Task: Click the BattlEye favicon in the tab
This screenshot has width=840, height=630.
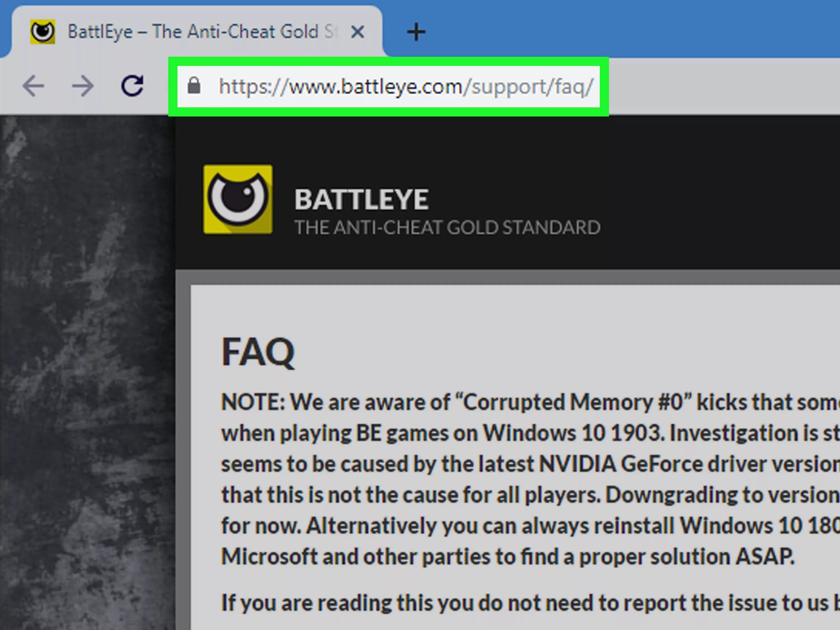Action: pyautogui.click(x=43, y=32)
